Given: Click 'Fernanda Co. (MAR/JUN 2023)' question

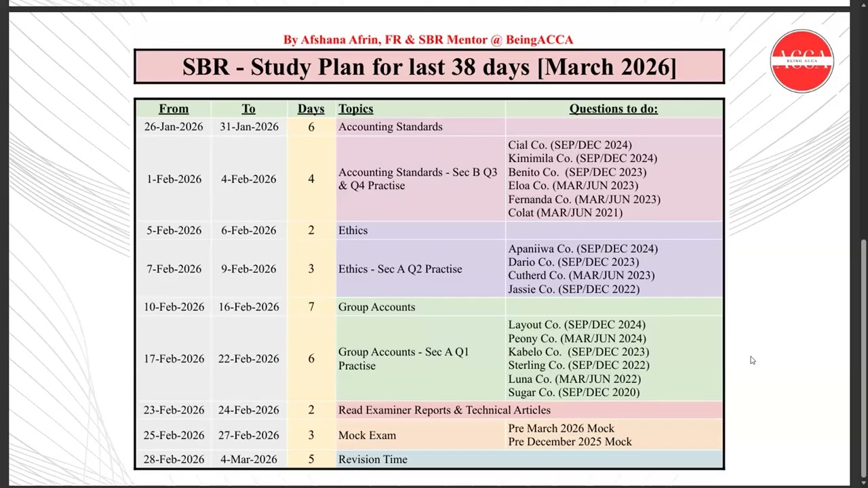Looking at the screenshot, I should coord(585,199).
